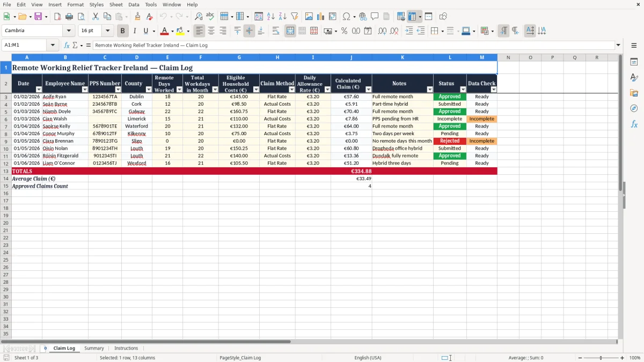Apply yellow Background Color
The width and height of the screenshot is (644, 362).
(180, 31)
